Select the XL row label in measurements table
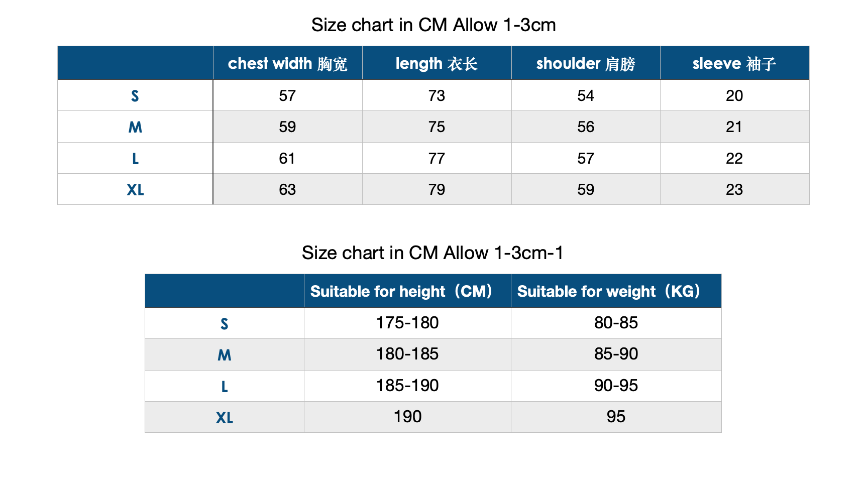The height and width of the screenshot is (482, 868). point(135,190)
